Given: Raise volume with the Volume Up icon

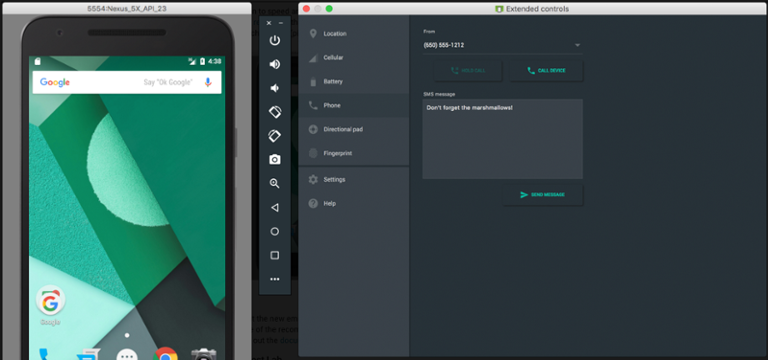Looking at the screenshot, I should point(275,64).
